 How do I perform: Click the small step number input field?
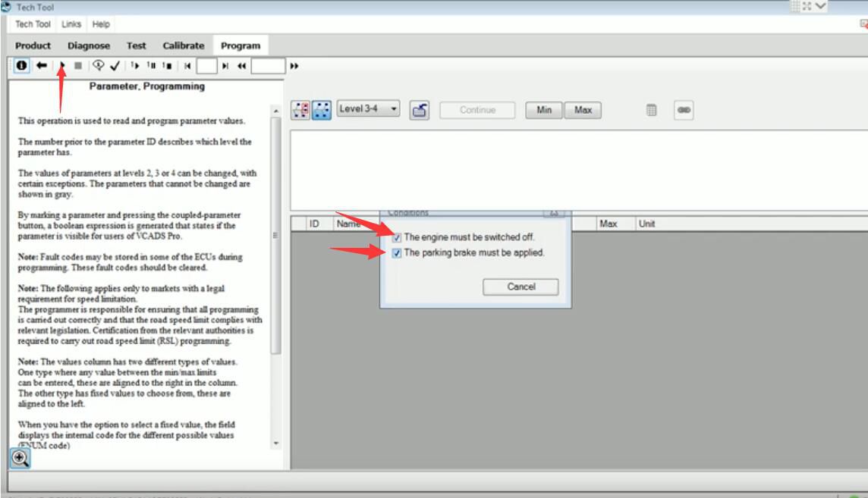pyautogui.click(x=206, y=66)
